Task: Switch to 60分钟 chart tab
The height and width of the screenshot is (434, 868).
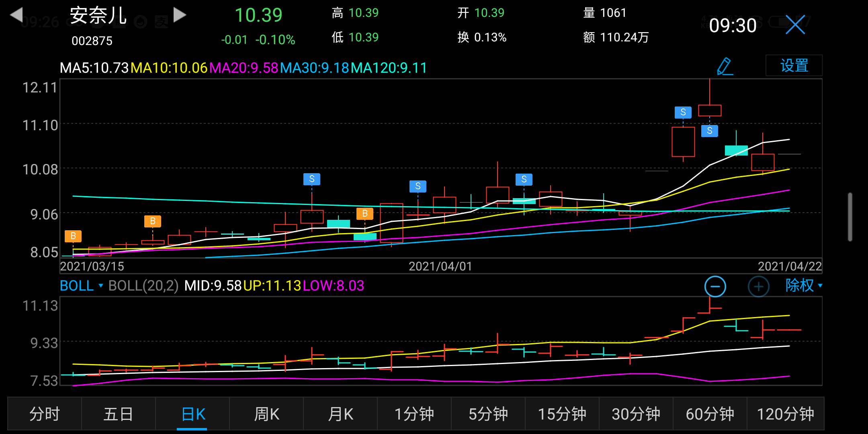Action: [710, 414]
